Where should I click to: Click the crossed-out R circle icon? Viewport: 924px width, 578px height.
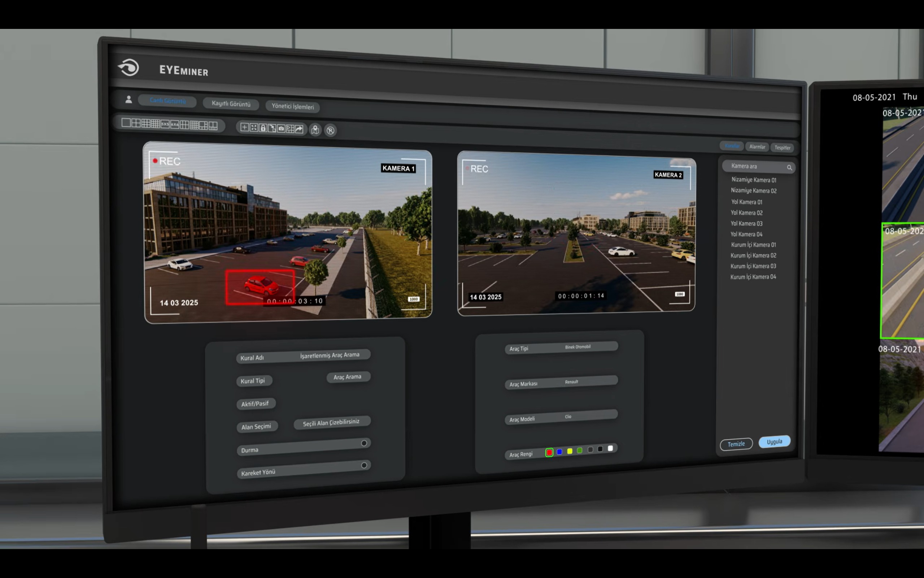click(330, 130)
